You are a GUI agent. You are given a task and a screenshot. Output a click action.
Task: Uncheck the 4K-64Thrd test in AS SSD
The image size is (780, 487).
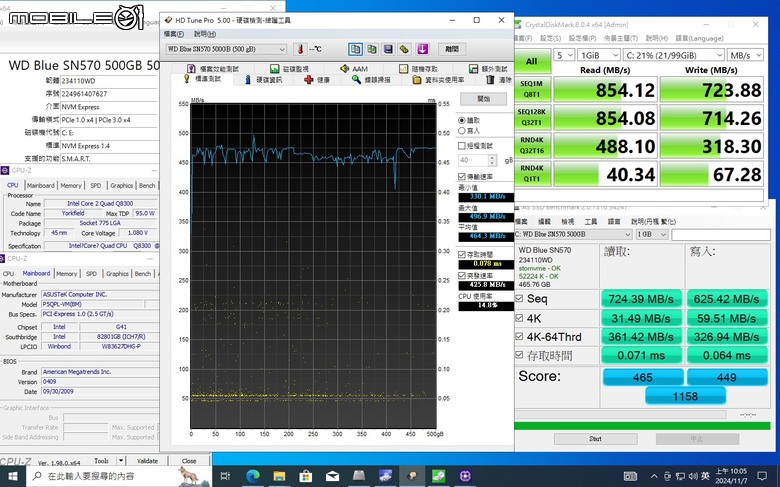click(x=519, y=336)
